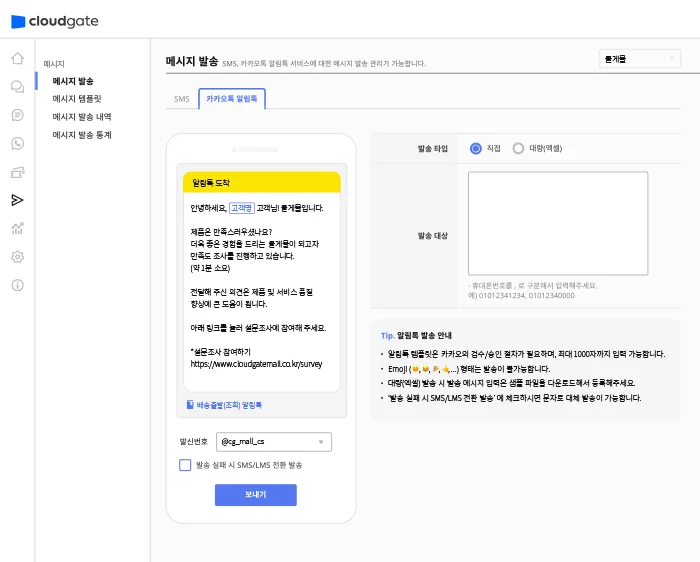The image size is (700, 562).
Task: Select the 직접 radio button
Action: coord(476,148)
